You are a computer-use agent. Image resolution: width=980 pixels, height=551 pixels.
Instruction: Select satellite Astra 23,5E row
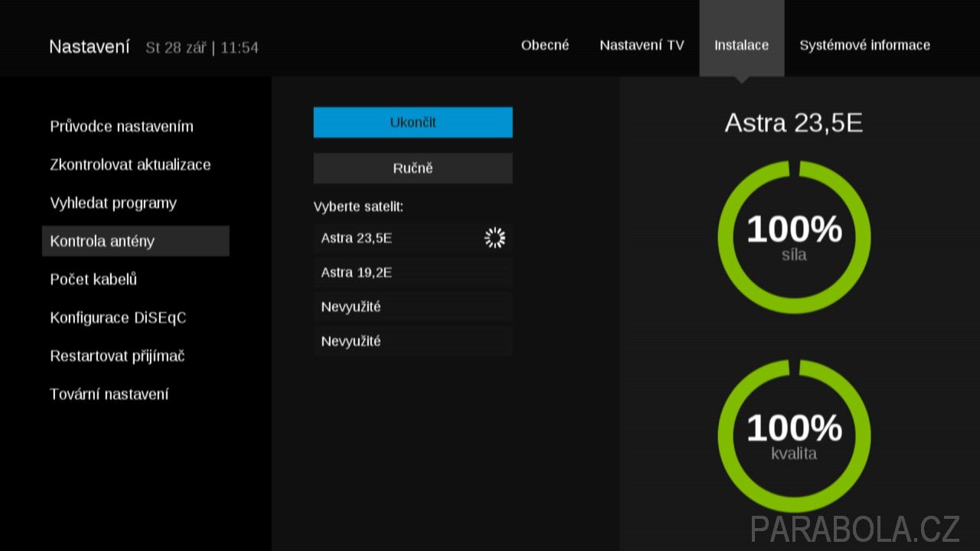[413, 238]
